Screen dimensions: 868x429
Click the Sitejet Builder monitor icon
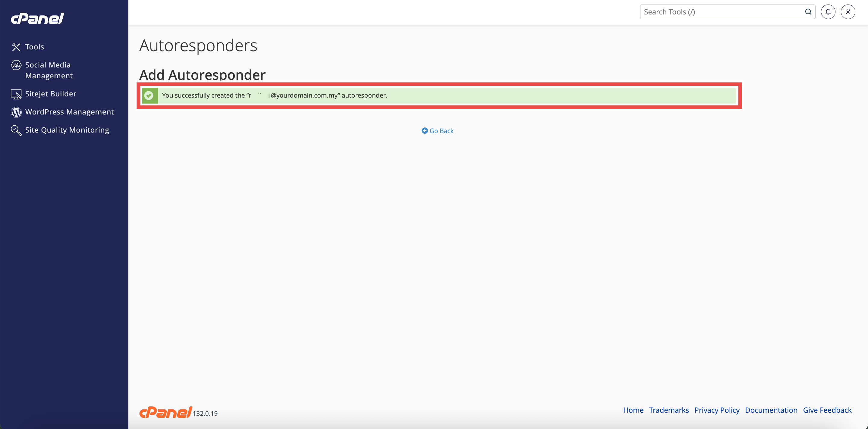click(x=16, y=94)
